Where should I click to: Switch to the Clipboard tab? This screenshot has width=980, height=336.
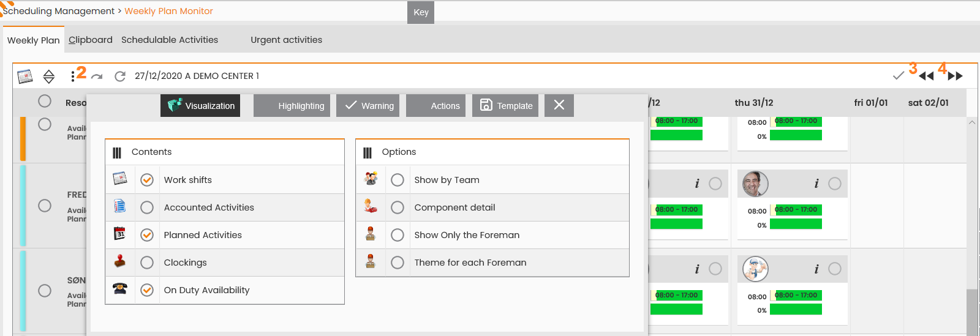[91, 40]
